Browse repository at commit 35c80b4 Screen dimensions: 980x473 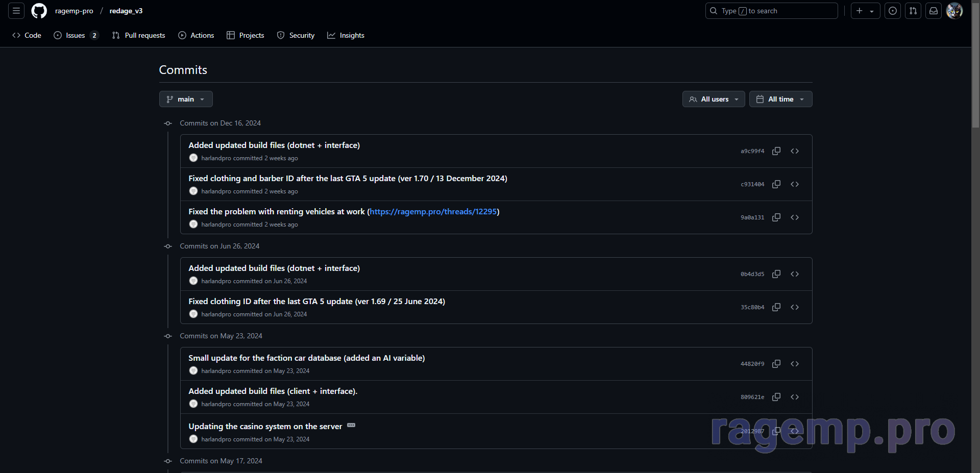(x=795, y=307)
